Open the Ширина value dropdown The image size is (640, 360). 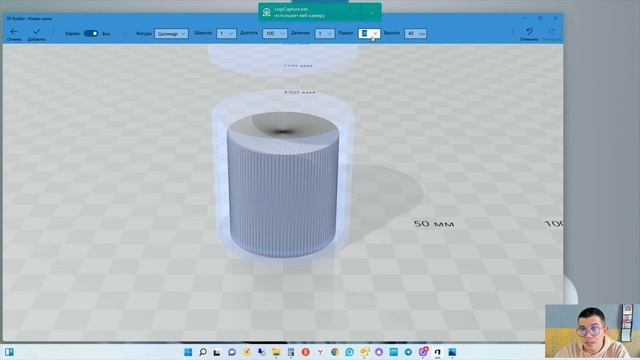(x=226, y=33)
